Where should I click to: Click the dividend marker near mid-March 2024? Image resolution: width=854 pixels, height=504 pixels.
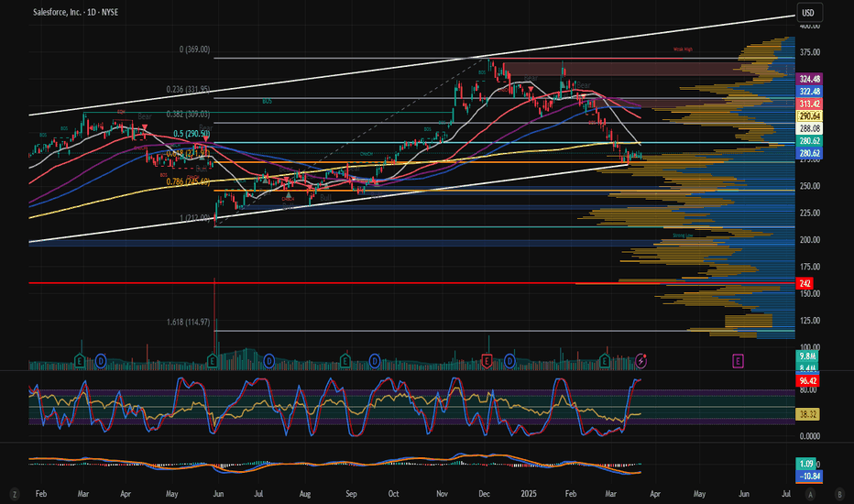tap(101, 360)
